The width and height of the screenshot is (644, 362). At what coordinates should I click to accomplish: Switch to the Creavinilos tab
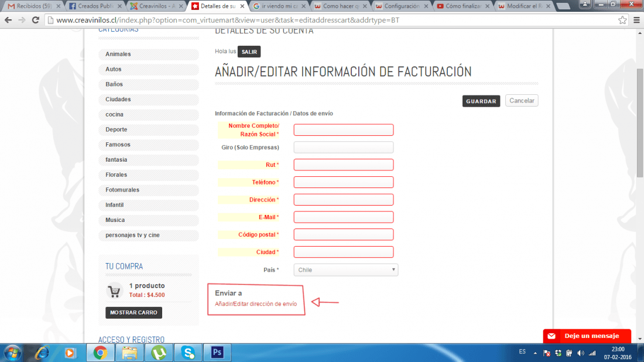pyautogui.click(x=156, y=6)
